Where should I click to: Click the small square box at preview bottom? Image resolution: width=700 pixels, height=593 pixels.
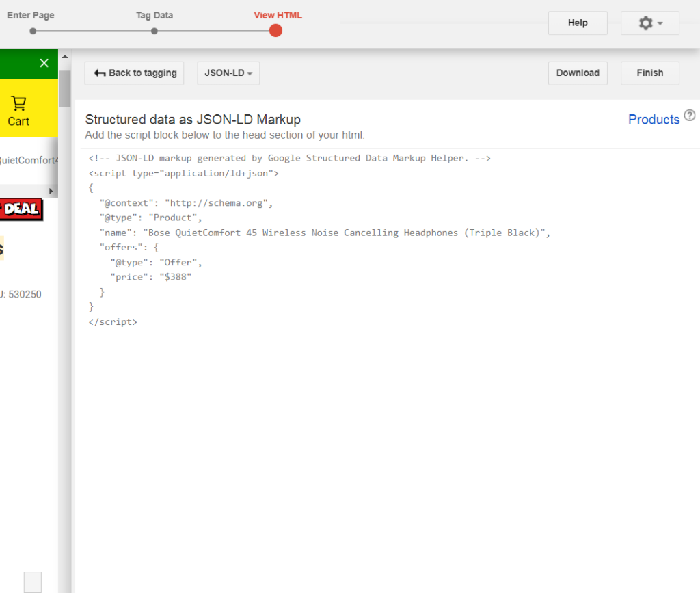click(33, 582)
